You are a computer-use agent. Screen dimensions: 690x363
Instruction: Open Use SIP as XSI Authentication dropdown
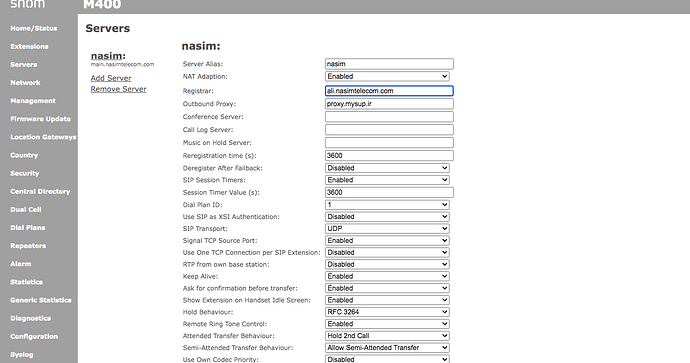click(387, 216)
